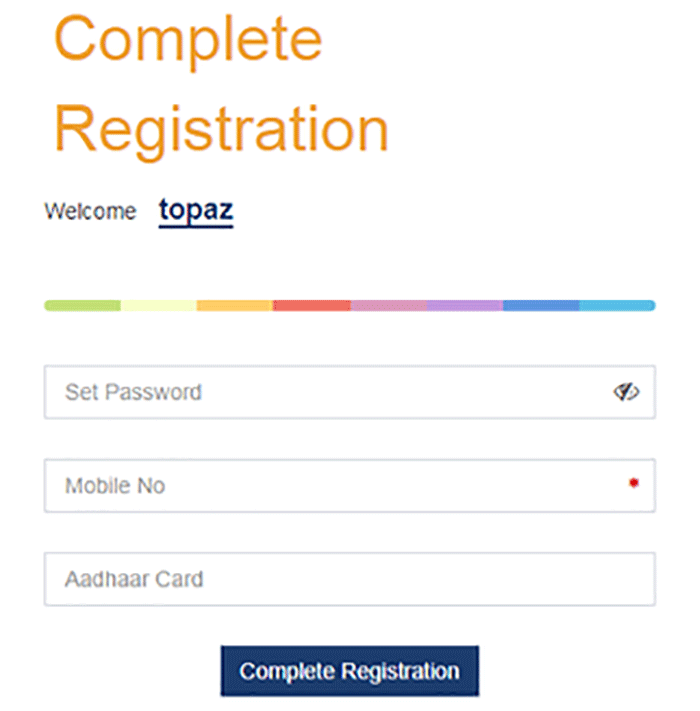Click the red required marker in Mobile No
Screen dimensions: 700x711
[x=634, y=483]
